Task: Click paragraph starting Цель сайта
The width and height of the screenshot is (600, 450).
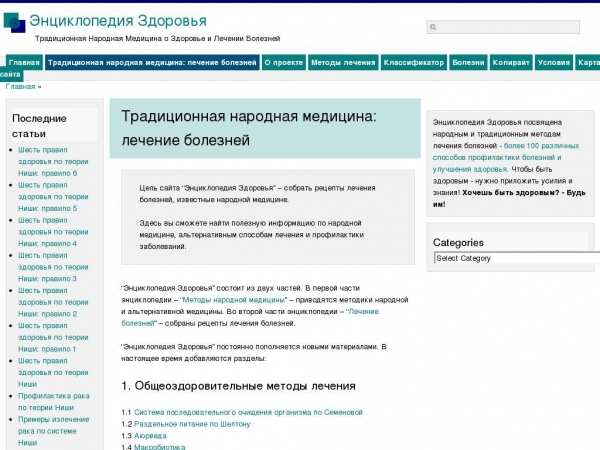Action: click(x=258, y=194)
